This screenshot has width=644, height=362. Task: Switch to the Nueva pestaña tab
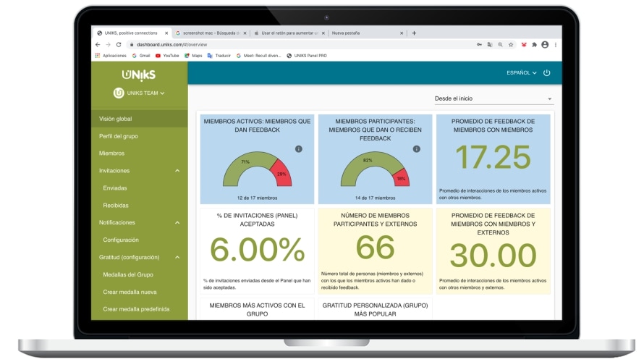click(346, 33)
